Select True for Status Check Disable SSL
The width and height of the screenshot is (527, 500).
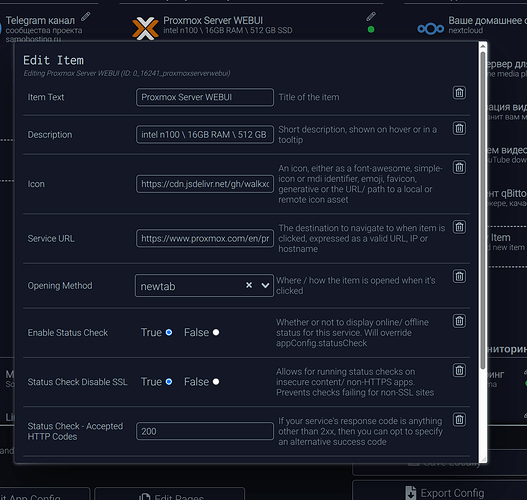click(169, 382)
